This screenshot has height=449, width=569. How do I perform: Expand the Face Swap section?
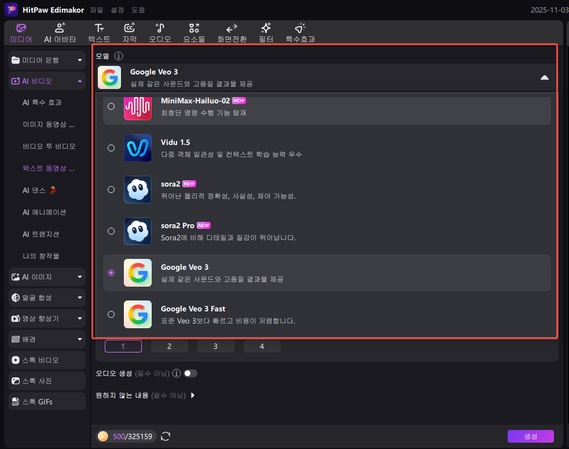(x=80, y=298)
